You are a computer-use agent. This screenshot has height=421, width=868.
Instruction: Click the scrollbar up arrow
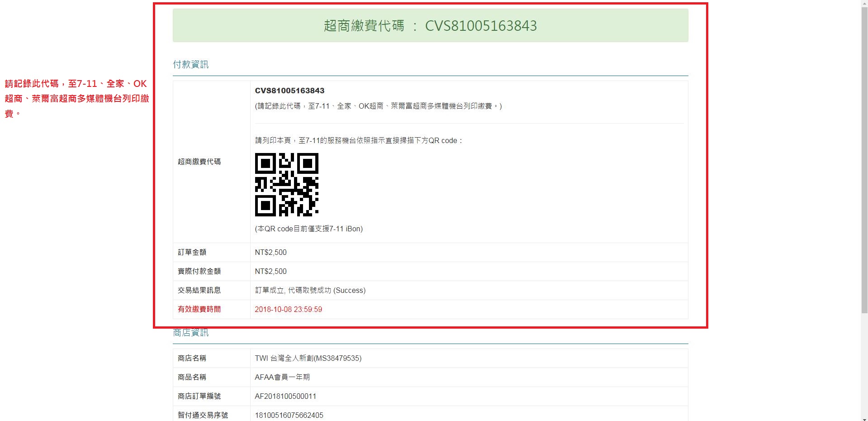tap(864, 4)
